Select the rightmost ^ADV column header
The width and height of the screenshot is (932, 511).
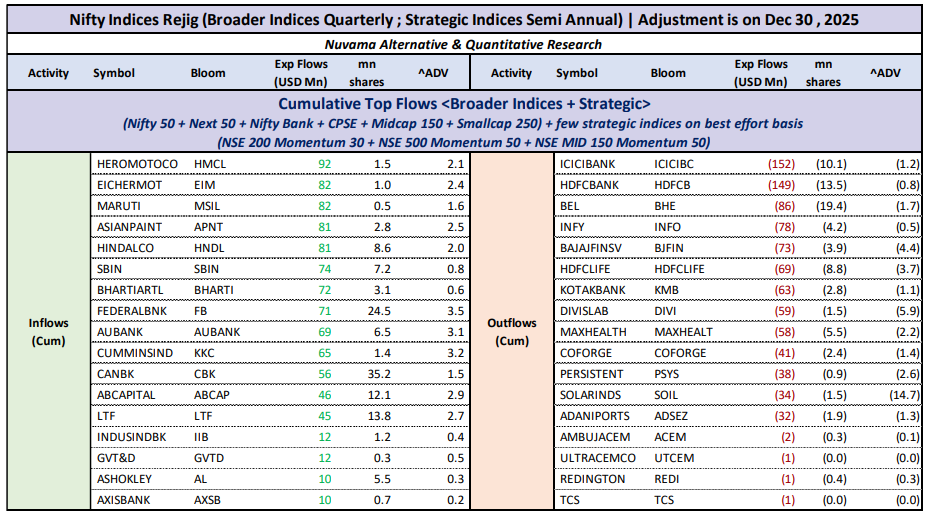coord(883,73)
